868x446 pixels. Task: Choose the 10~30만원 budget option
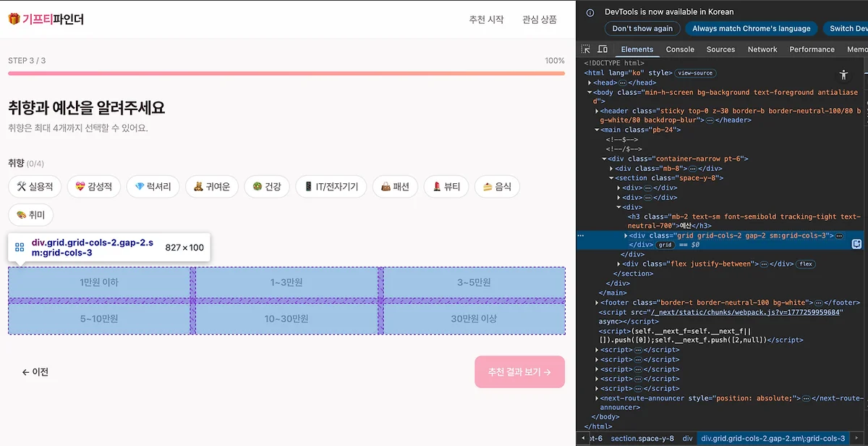click(x=286, y=319)
